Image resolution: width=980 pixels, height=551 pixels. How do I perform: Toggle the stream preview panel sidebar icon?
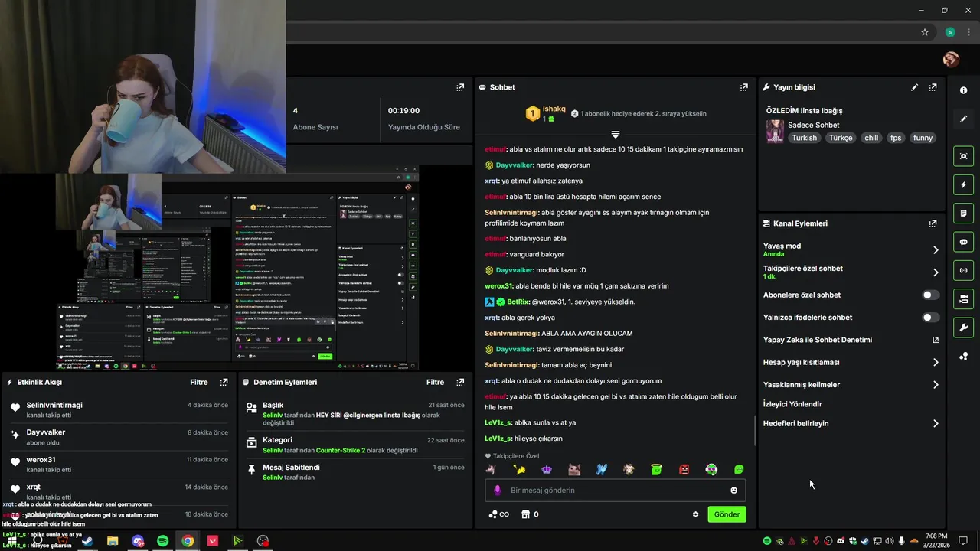point(963,156)
